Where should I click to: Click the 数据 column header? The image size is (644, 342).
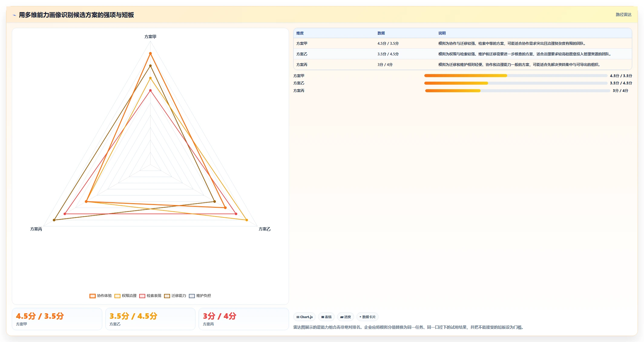tap(381, 33)
